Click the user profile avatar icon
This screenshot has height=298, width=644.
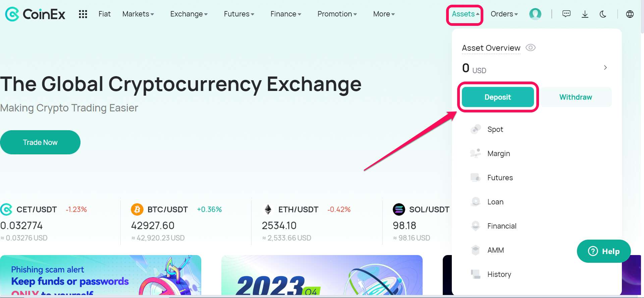(x=535, y=14)
